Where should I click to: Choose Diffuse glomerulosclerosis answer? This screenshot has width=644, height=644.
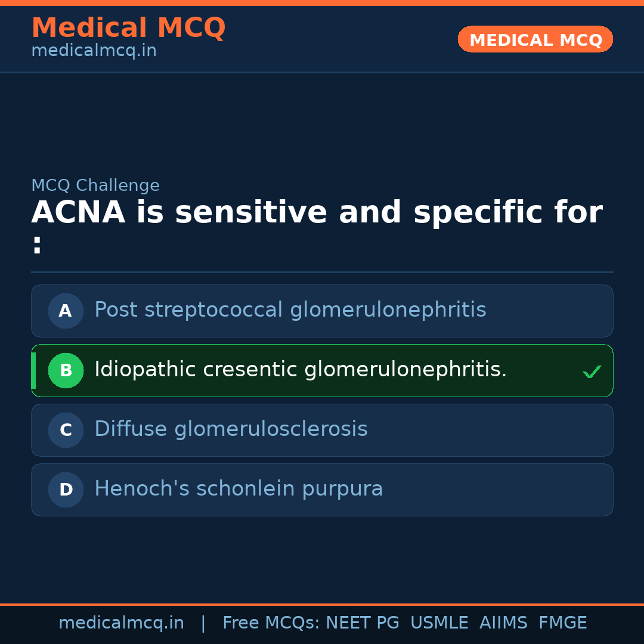[x=231, y=429]
